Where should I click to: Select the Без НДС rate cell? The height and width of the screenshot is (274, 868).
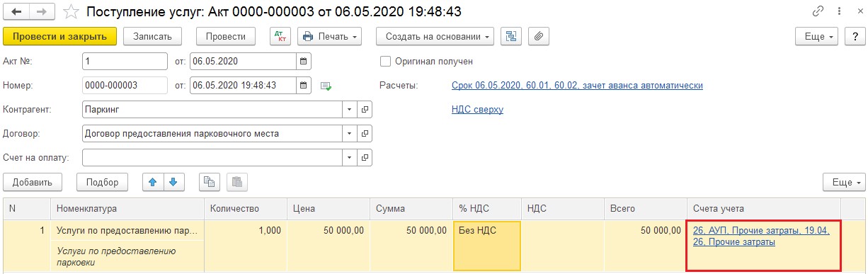tap(486, 245)
